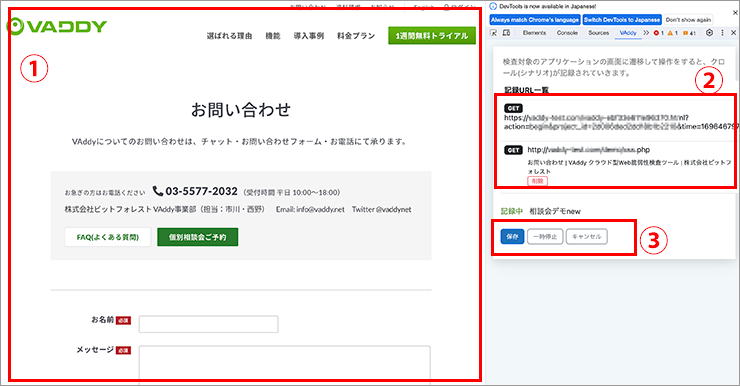Close the DevTools panel
740x386 pixels.
click(733, 33)
